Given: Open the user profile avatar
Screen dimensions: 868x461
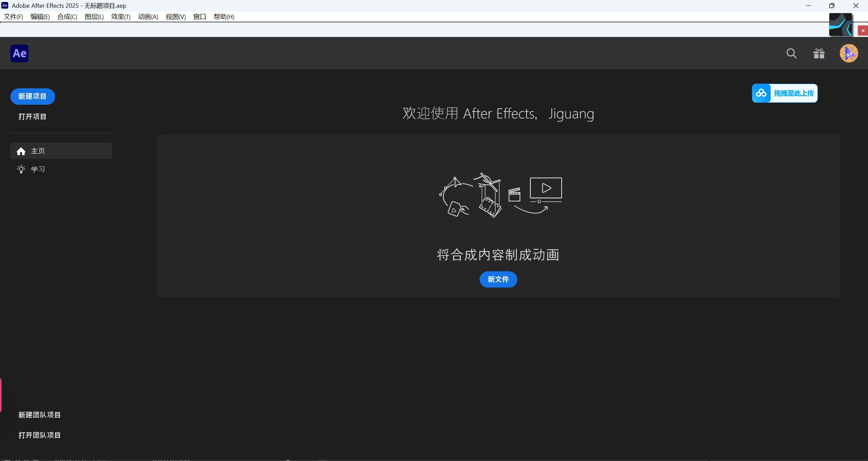Looking at the screenshot, I should (849, 53).
